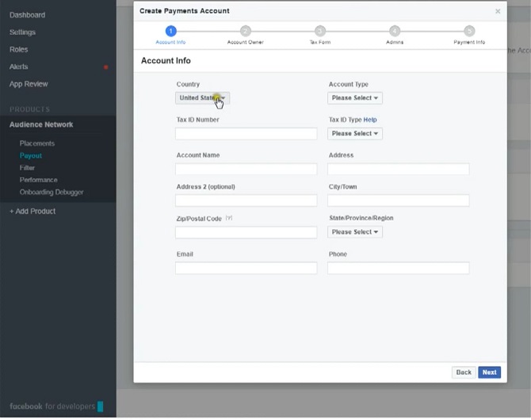
Task: Focus the Email field
Action: click(246, 268)
